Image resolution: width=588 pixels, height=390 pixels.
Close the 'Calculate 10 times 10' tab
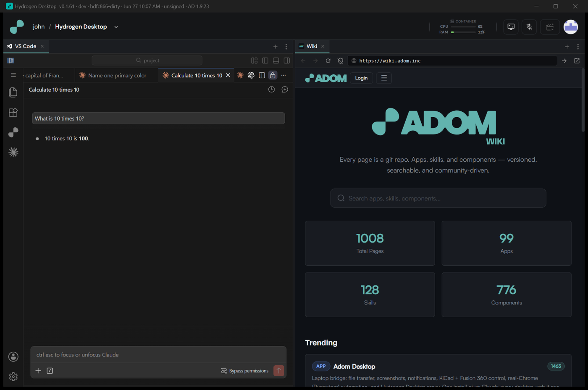point(228,76)
